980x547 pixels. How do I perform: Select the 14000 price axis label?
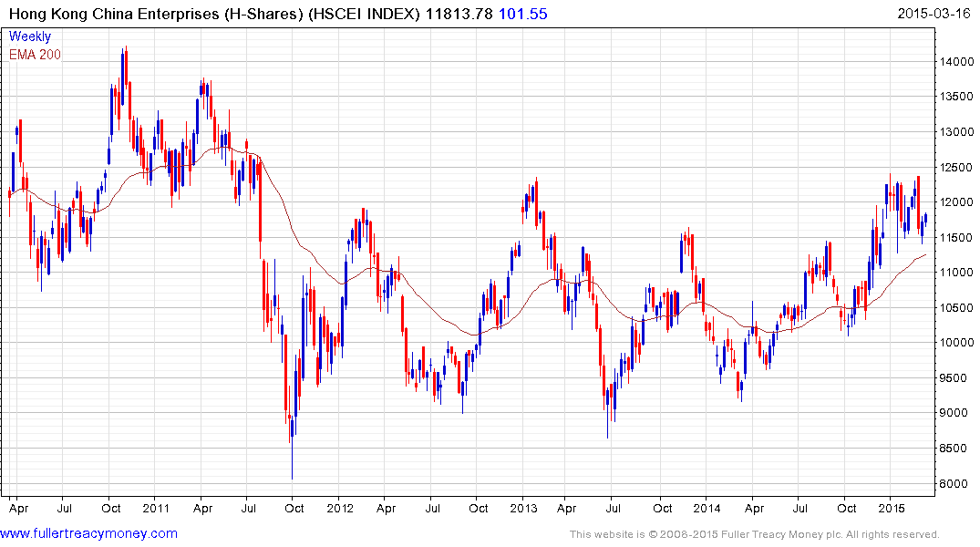click(956, 61)
